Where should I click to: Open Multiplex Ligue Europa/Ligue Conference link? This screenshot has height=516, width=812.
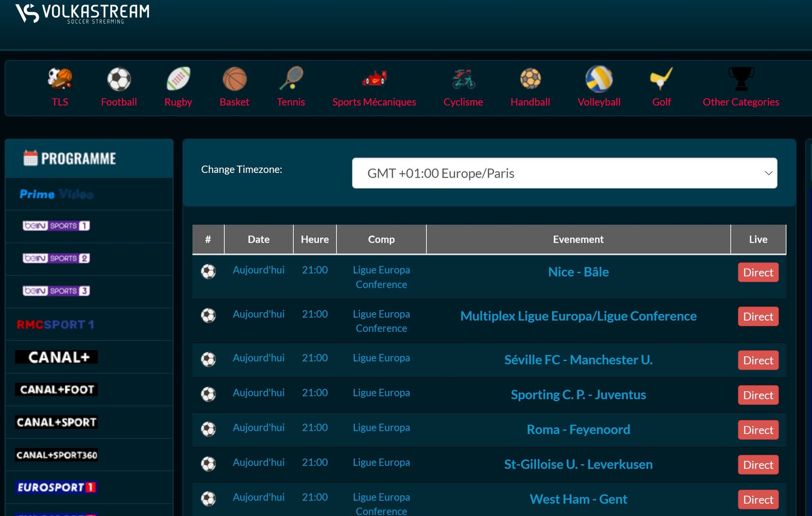coord(579,316)
